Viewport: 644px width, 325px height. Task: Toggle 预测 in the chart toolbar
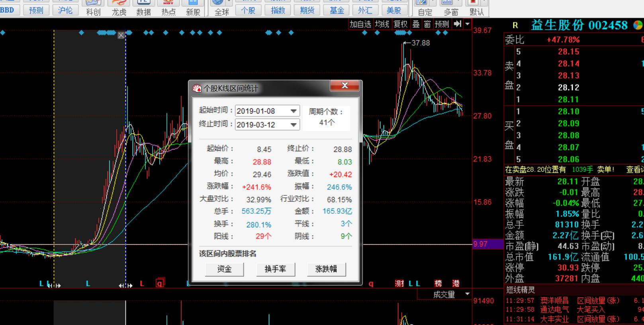tap(442, 24)
